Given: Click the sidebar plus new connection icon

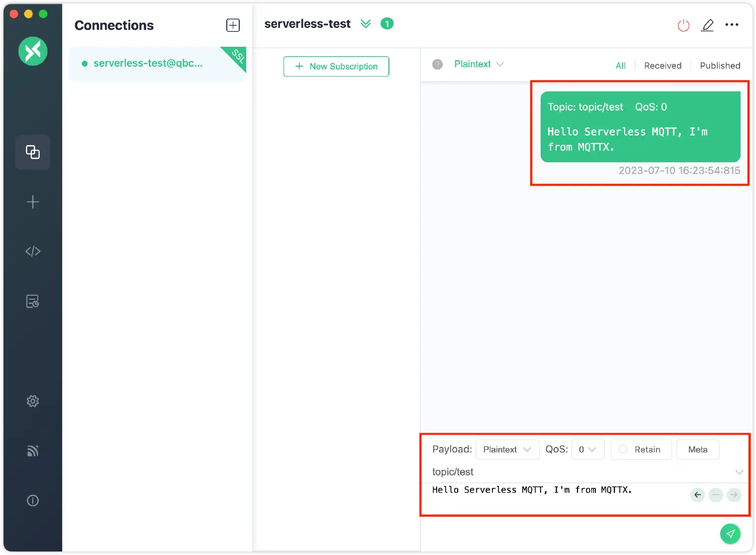Looking at the screenshot, I should point(33,202).
